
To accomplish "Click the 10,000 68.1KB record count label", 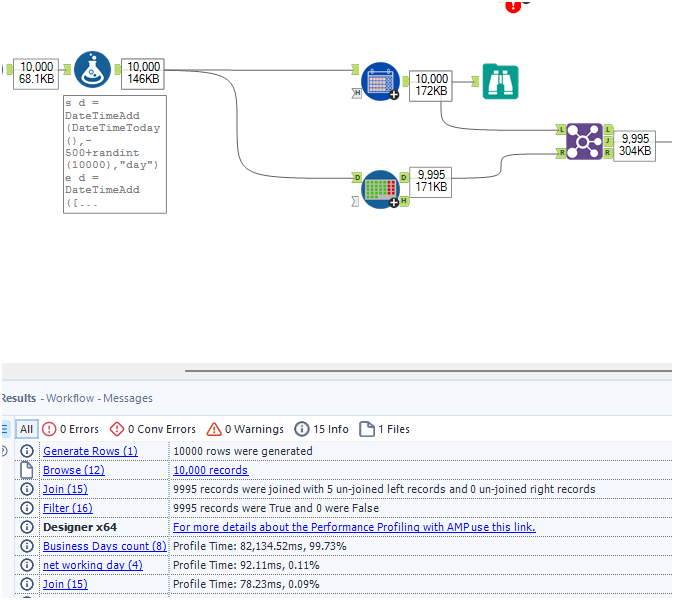I will [x=36, y=73].
